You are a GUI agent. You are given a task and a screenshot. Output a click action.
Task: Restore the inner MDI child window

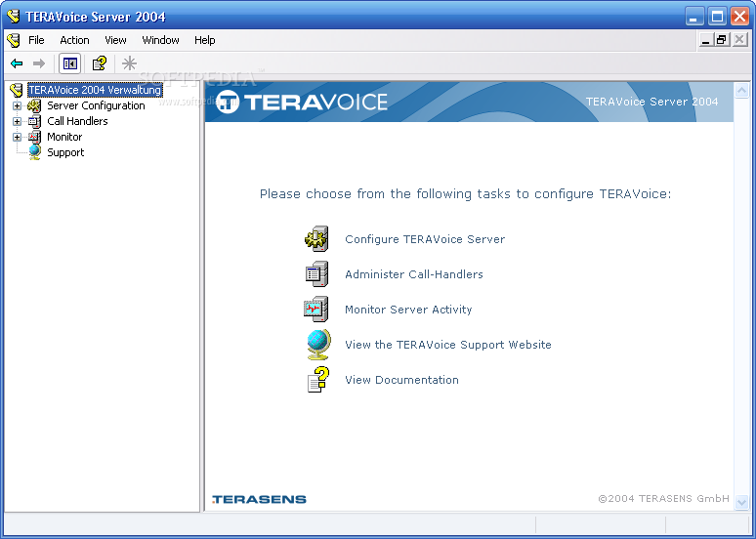coord(721,40)
